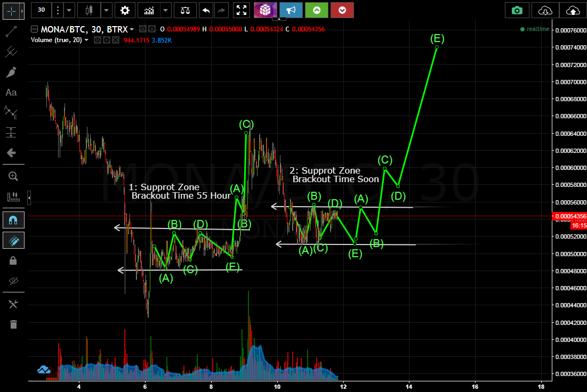Click the 0.00076000 price axis label

point(570,30)
